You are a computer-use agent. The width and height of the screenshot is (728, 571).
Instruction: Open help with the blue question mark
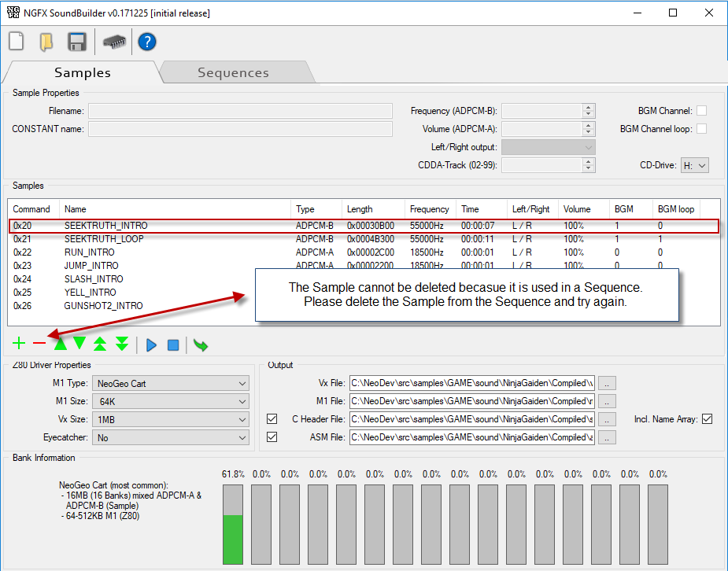[147, 42]
